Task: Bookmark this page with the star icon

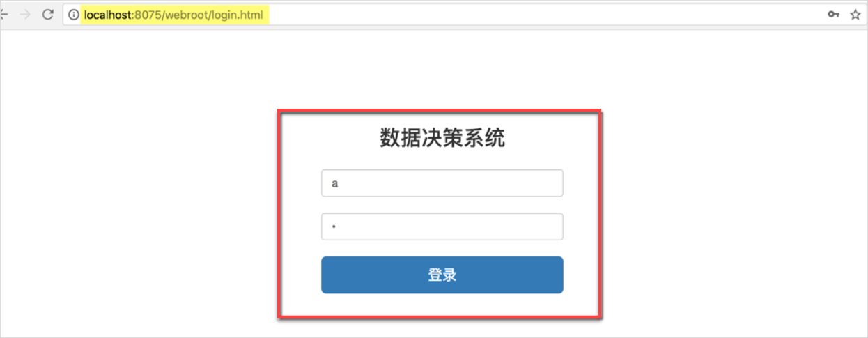Action: click(x=855, y=15)
